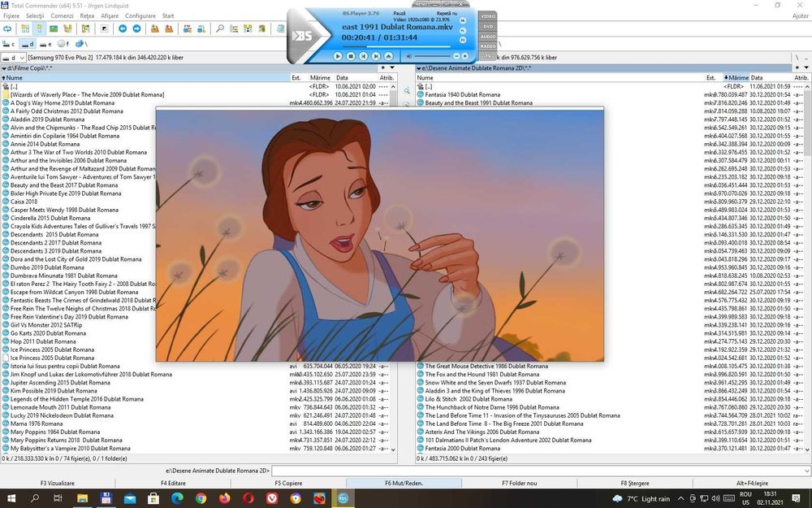
Task: Mute BS.Player with speaker icon
Action: point(409,56)
